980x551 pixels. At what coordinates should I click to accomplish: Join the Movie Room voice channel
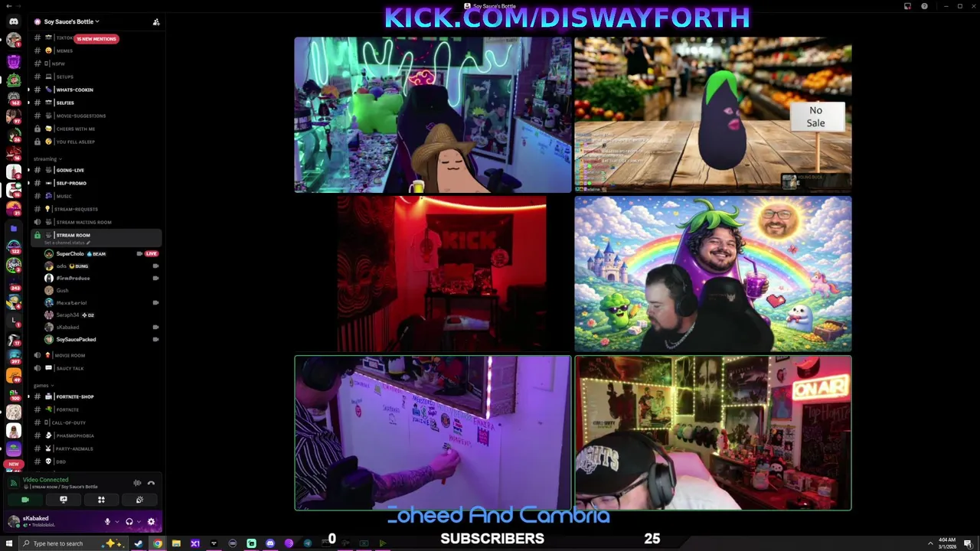(x=96, y=355)
